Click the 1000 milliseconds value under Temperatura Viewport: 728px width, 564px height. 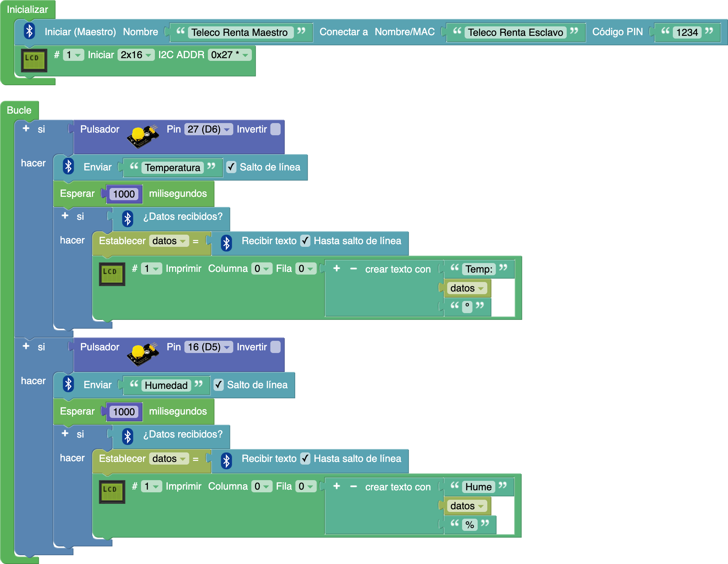pyautogui.click(x=124, y=194)
